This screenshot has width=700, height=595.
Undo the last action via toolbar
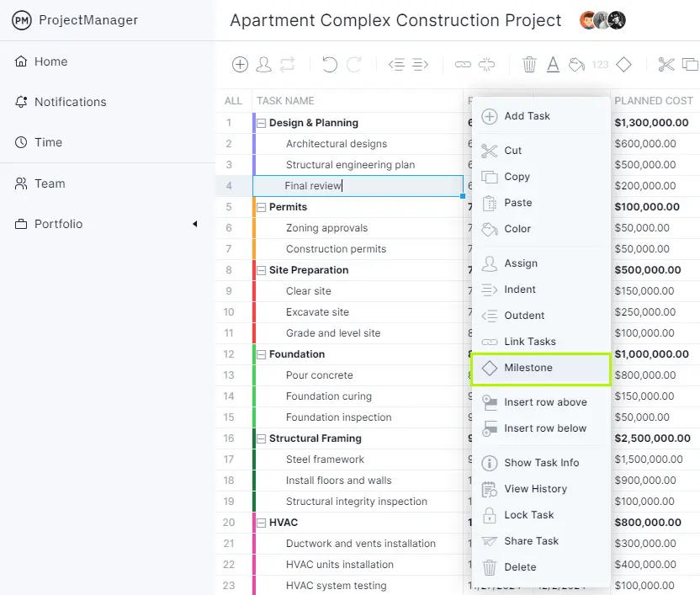[x=330, y=65]
